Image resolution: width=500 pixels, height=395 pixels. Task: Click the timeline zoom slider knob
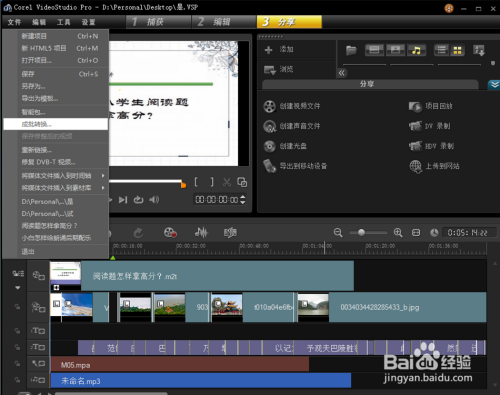click(x=361, y=233)
